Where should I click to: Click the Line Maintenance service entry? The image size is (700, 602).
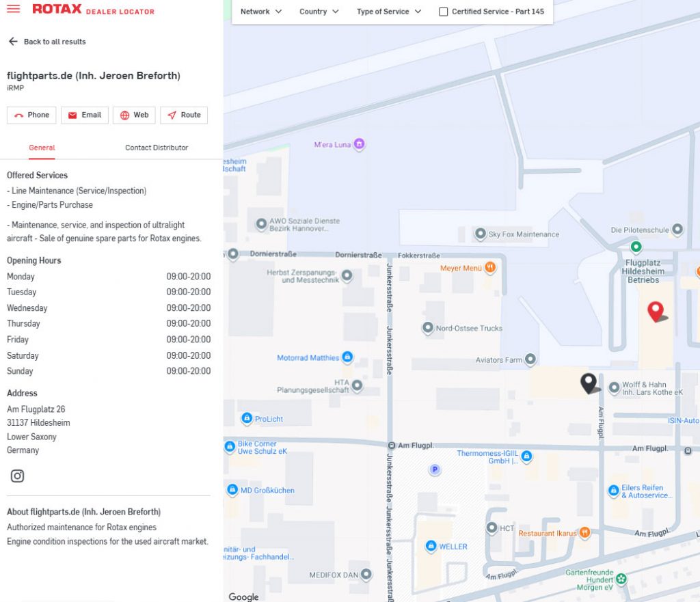coord(77,191)
